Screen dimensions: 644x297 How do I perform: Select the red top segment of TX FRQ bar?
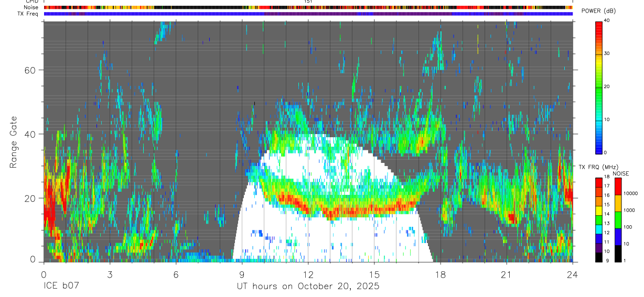point(598,183)
